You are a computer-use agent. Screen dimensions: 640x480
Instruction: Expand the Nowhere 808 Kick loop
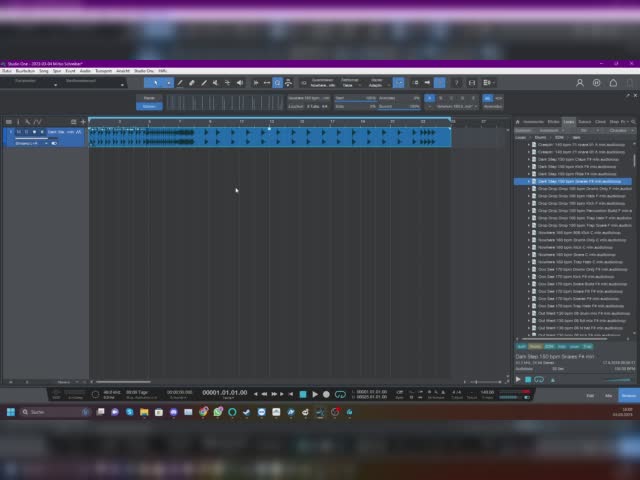(529, 233)
